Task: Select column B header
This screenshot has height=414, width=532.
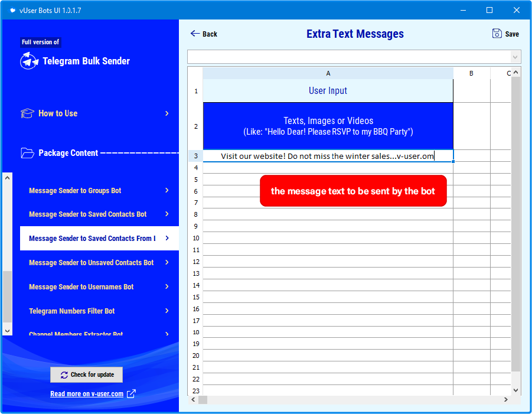Action: [x=472, y=73]
